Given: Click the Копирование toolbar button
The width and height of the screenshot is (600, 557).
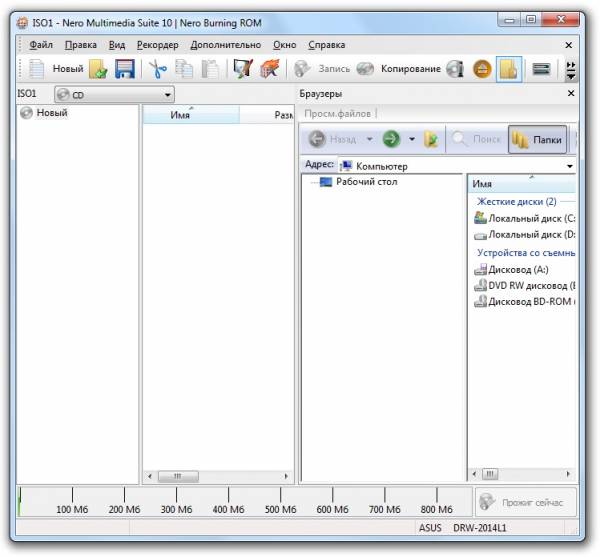Looking at the screenshot, I should [x=411, y=69].
